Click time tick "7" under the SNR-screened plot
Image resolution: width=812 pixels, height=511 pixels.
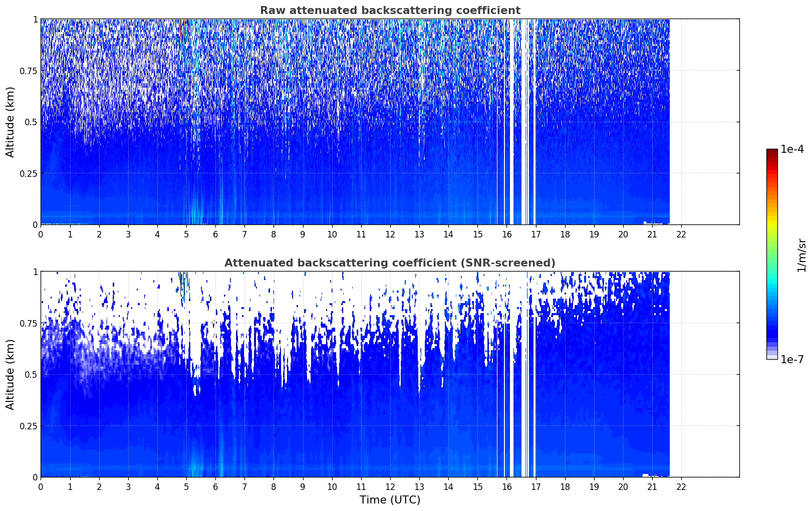pos(244,486)
